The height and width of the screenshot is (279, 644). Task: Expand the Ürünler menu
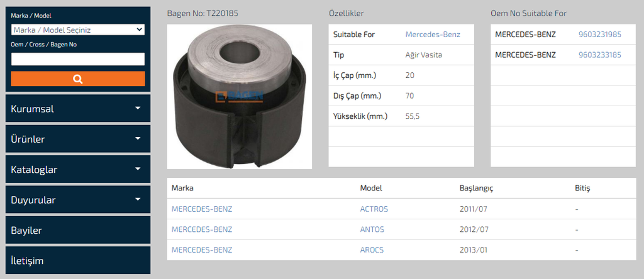77,139
